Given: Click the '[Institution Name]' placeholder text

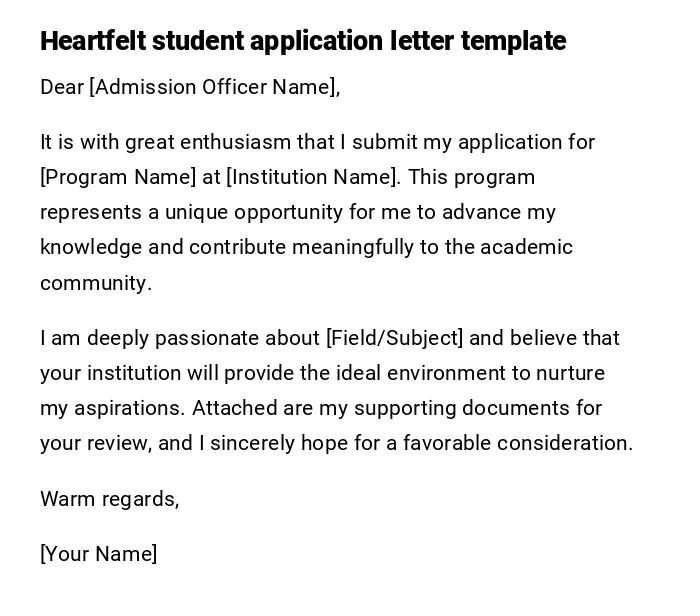Looking at the screenshot, I should click(x=312, y=177).
